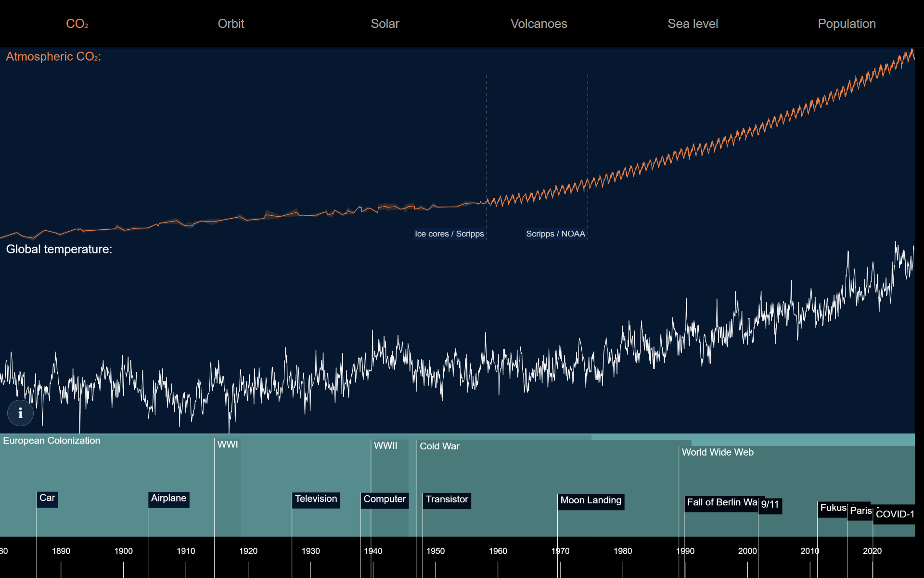This screenshot has width=924, height=578.
Task: Open the Solar tab
Action: [x=385, y=24]
